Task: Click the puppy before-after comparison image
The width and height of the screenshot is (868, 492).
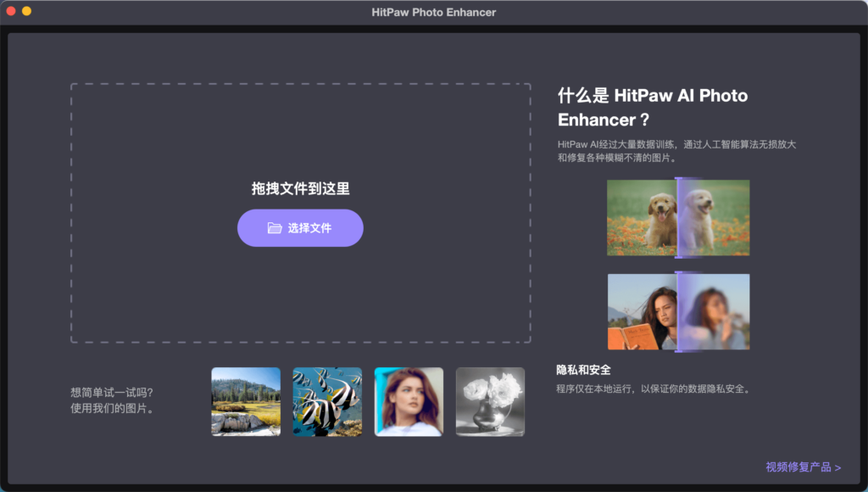Action: (678, 218)
